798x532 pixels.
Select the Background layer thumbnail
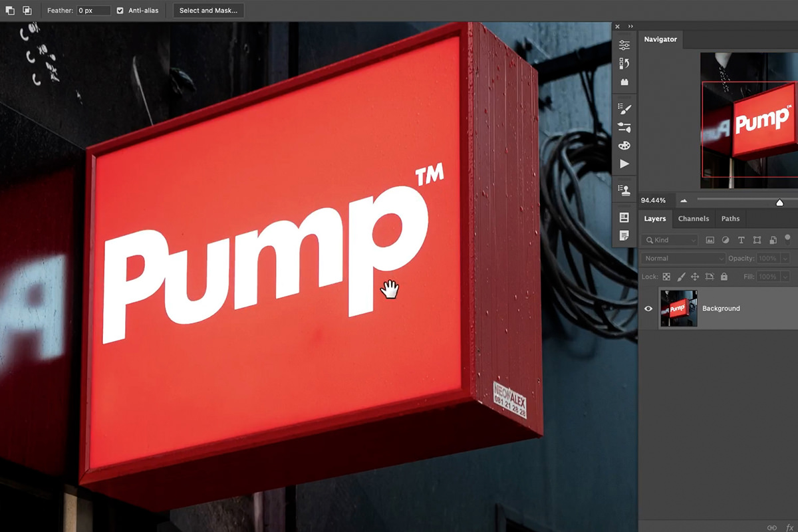tap(678, 309)
